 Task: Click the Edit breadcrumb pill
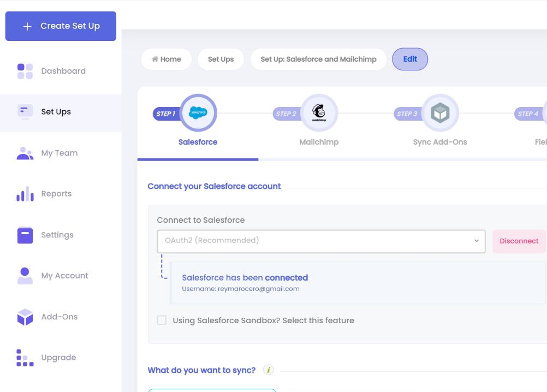pyautogui.click(x=410, y=60)
